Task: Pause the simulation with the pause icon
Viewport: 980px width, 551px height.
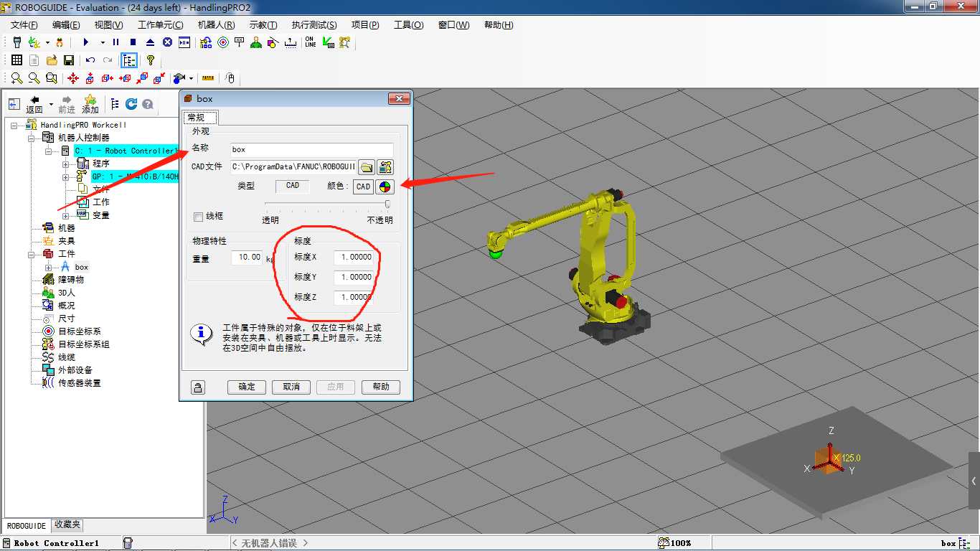Action: [x=116, y=42]
